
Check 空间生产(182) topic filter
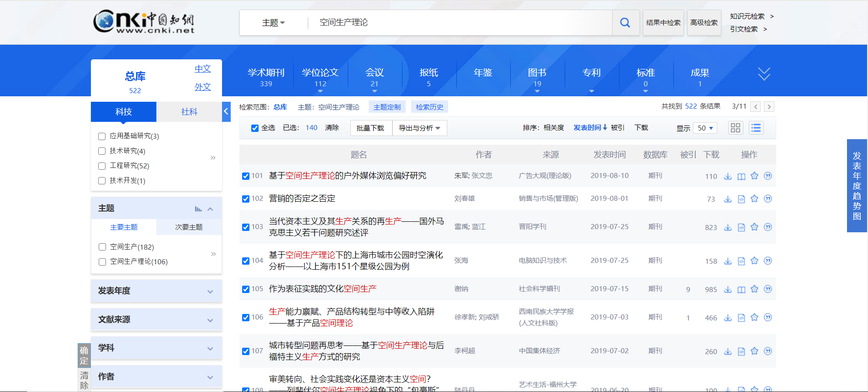click(102, 247)
